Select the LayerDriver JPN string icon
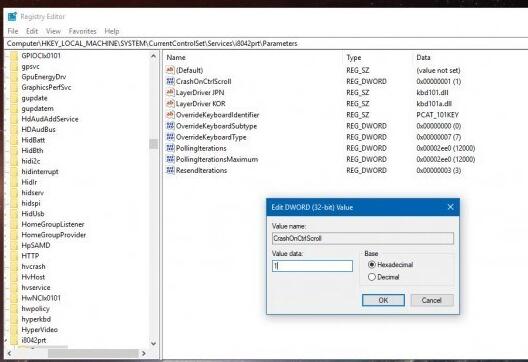Image resolution: width=528 pixels, height=362 pixels. [x=170, y=92]
